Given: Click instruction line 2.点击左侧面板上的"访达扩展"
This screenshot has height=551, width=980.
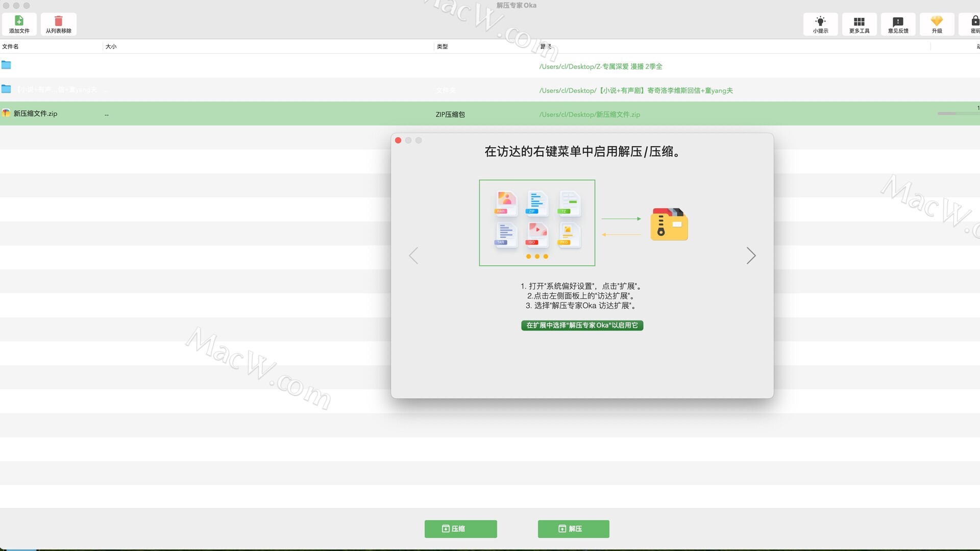Looking at the screenshot, I should pos(582,296).
